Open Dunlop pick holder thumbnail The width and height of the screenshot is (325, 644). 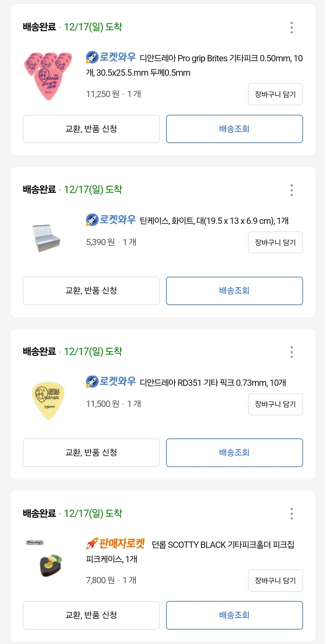[48, 559]
